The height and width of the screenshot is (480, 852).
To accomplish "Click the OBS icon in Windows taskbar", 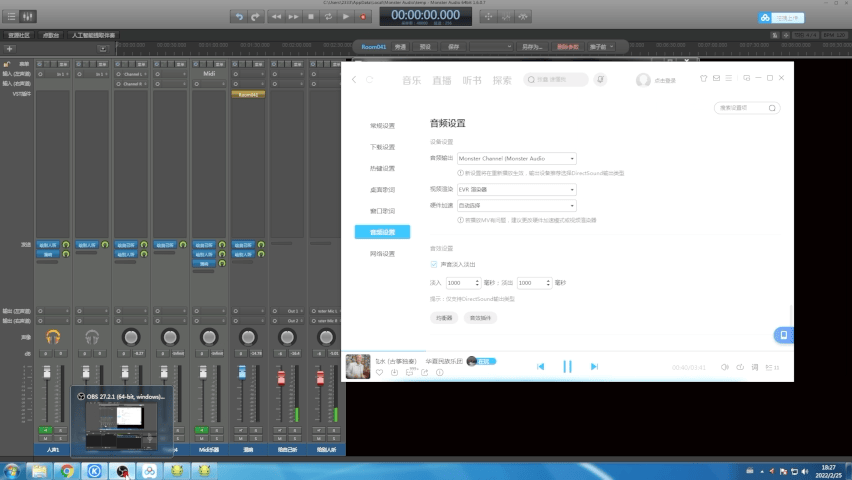I will point(122,471).
